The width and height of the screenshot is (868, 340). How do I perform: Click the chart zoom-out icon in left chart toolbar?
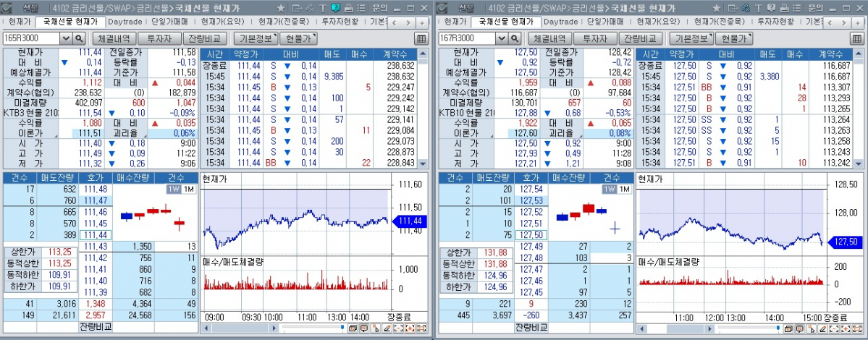coord(399,328)
